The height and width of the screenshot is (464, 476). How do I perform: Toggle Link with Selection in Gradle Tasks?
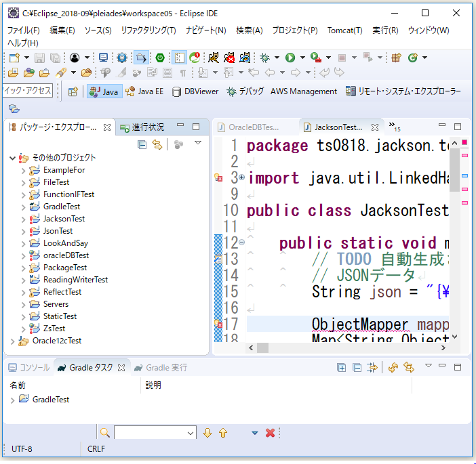point(409,368)
